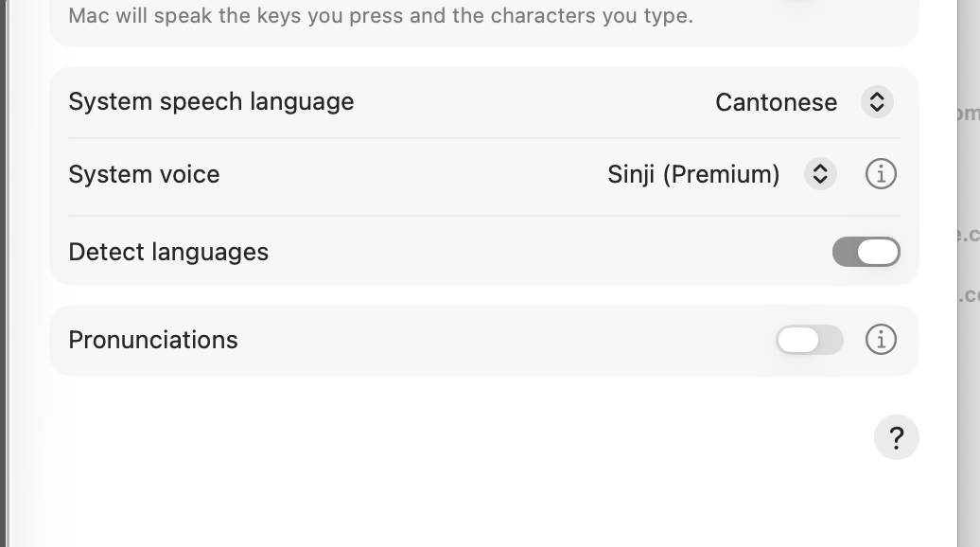Click the empty space in Pronunciations row
The image size is (980, 547).
pos(501,340)
